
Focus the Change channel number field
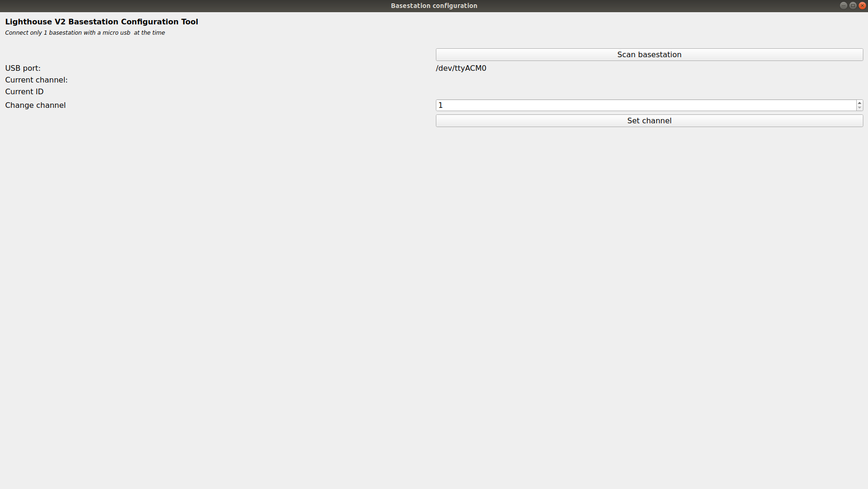[646, 105]
